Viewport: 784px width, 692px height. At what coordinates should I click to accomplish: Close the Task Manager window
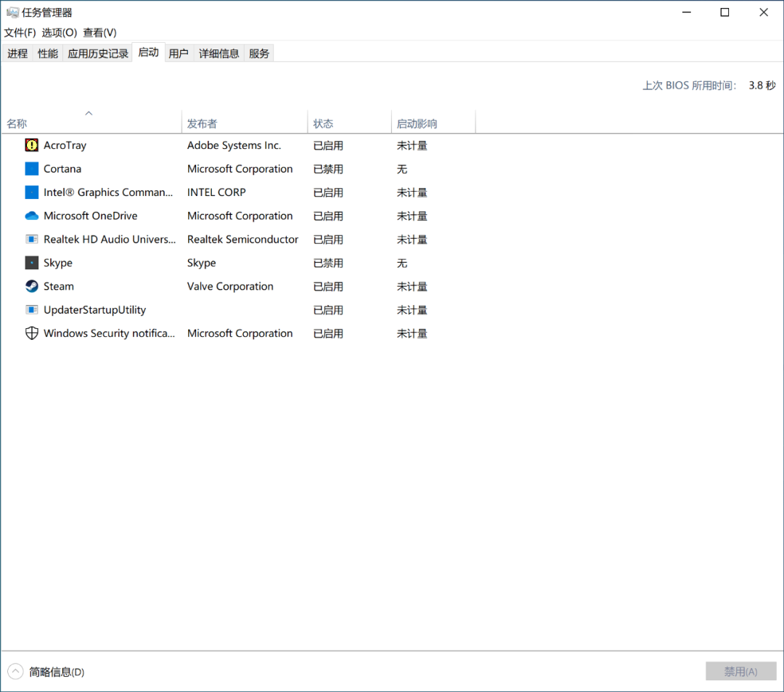(764, 12)
